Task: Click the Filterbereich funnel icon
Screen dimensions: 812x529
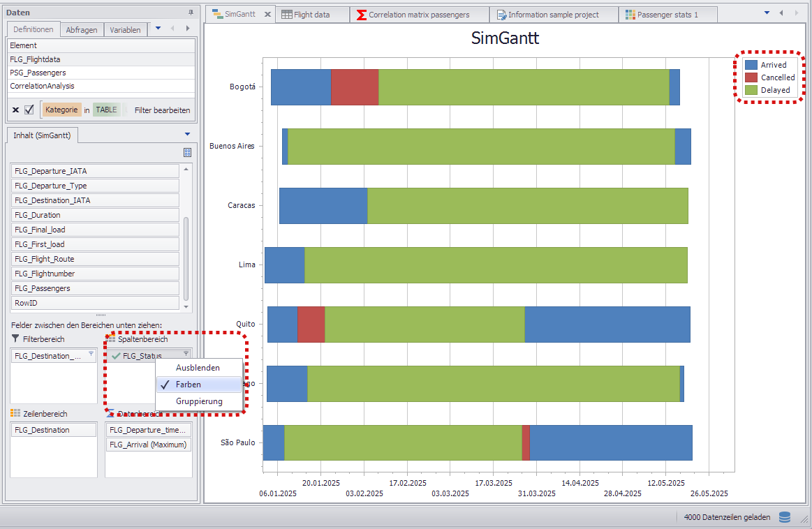Action: (15, 339)
